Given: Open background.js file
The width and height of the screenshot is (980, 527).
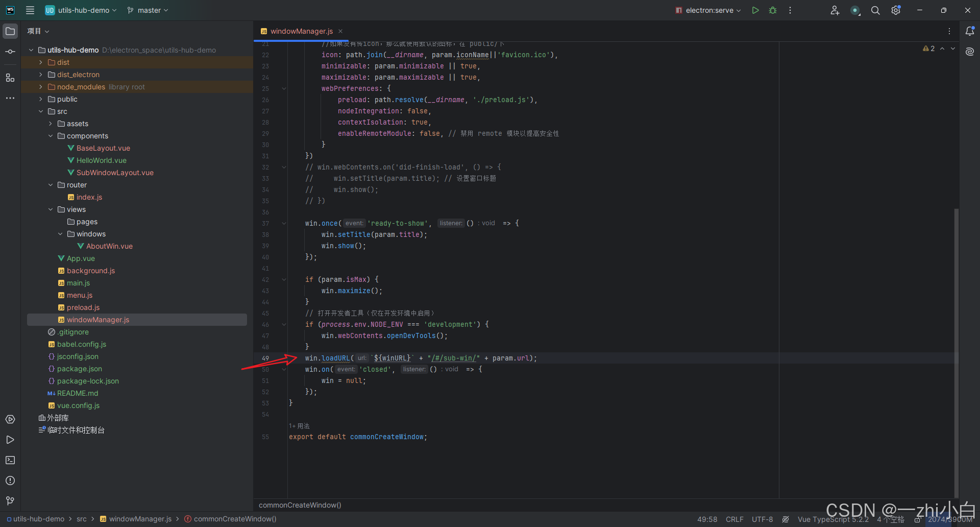Looking at the screenshot, I should [90, 271].
